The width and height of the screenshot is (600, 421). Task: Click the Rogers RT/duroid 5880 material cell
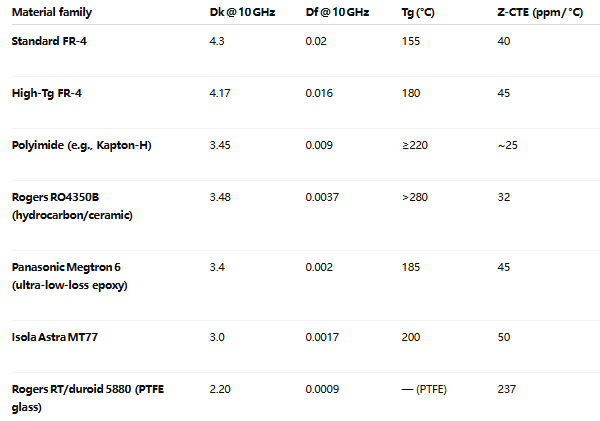point(88,396)
